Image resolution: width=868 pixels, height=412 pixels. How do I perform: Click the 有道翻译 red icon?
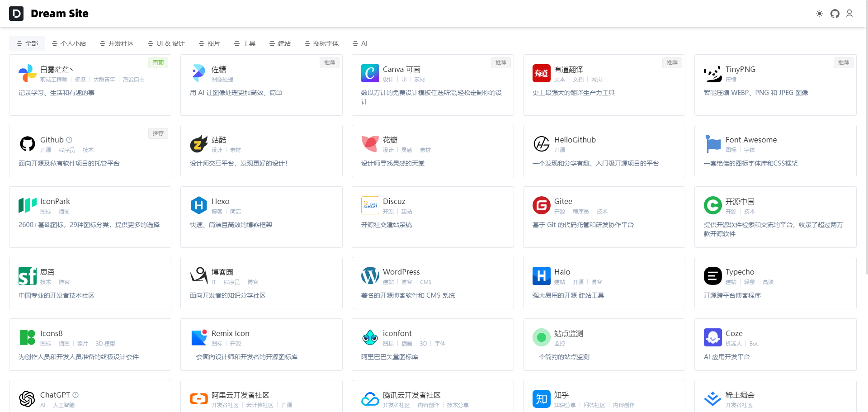(542, 73)
